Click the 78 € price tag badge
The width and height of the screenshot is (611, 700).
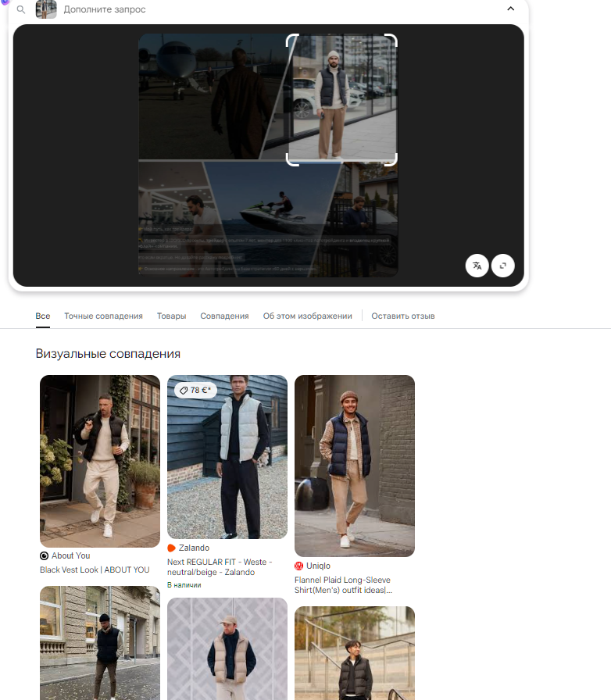coord(195,390)
